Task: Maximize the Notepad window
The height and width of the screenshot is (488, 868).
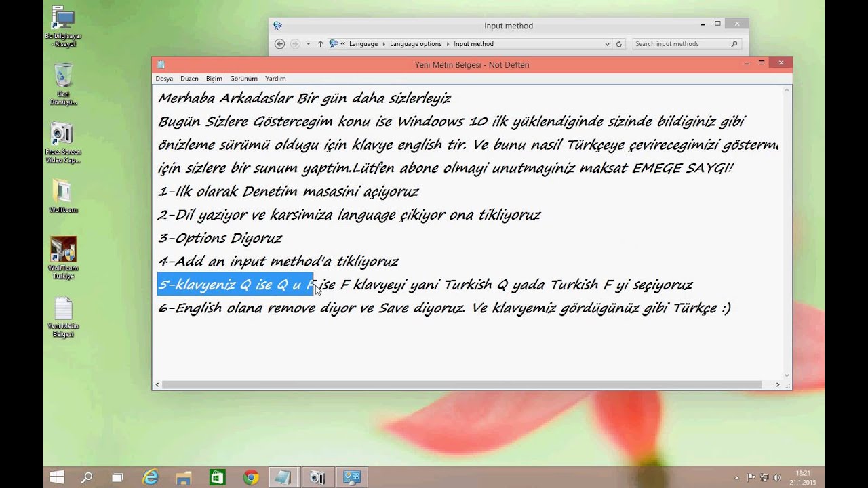Action: (762, 63)
